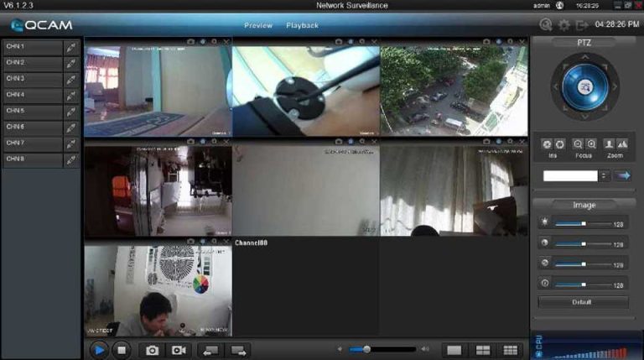Toggle the CHN 1 connect icon

pyautogui.click(x=71, y=47)
